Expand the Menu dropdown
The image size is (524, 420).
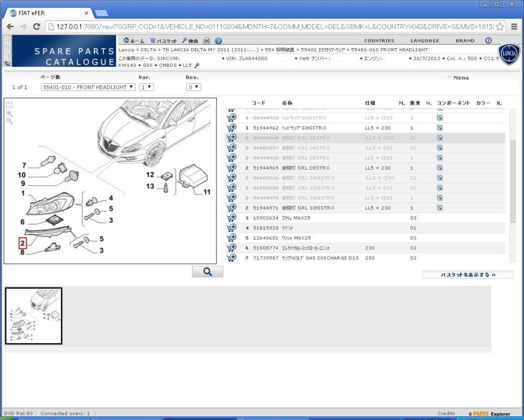tap(458, 78)
